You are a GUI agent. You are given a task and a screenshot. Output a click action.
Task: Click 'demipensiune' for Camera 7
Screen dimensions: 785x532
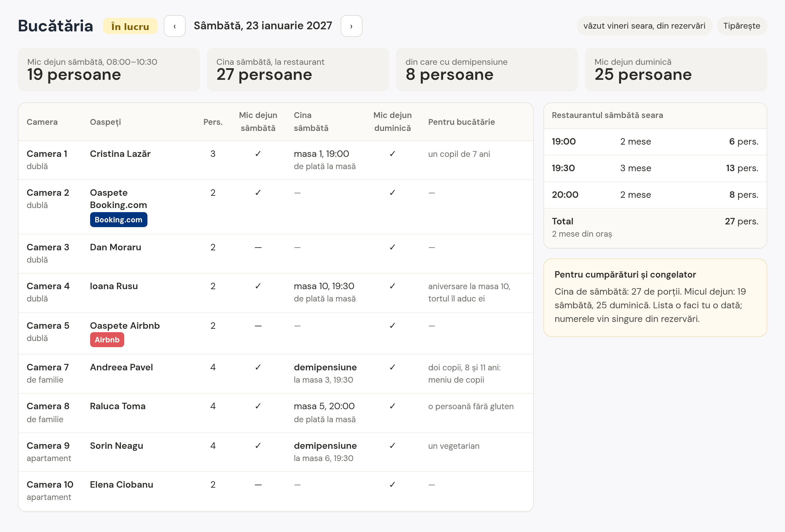pyautogui.click(x=325, y=367)
